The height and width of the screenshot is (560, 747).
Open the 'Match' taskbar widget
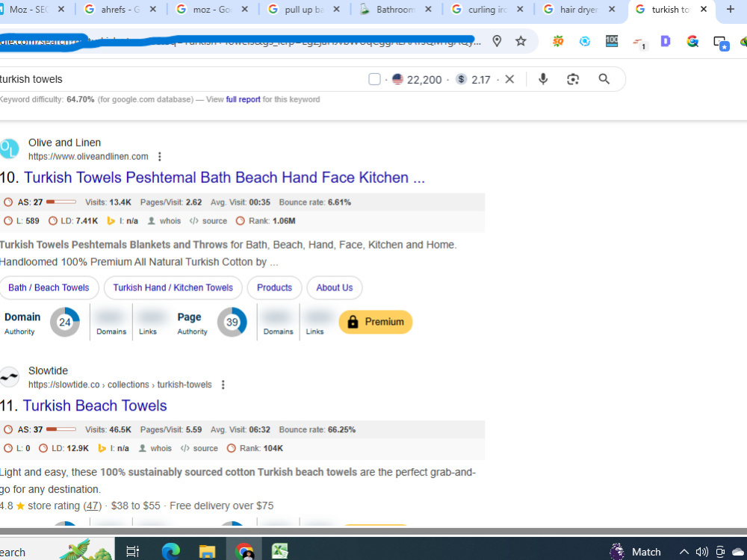pyautogui.click(x=636, y=552)
